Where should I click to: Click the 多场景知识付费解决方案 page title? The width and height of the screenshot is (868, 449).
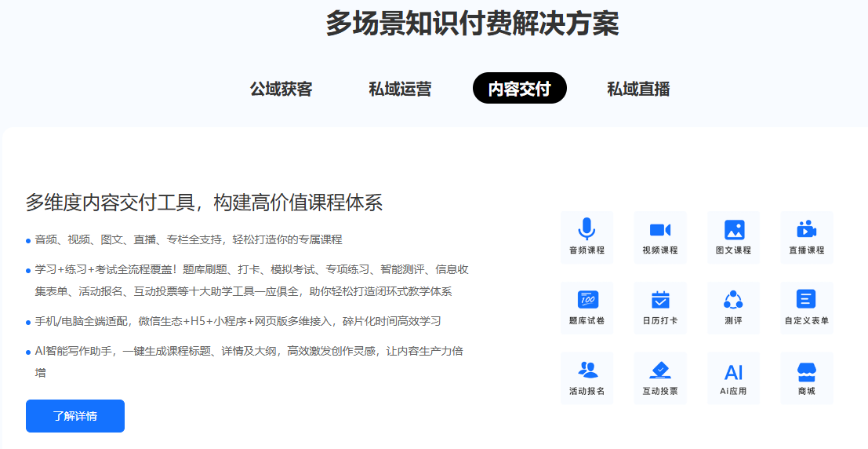(472, 25)
